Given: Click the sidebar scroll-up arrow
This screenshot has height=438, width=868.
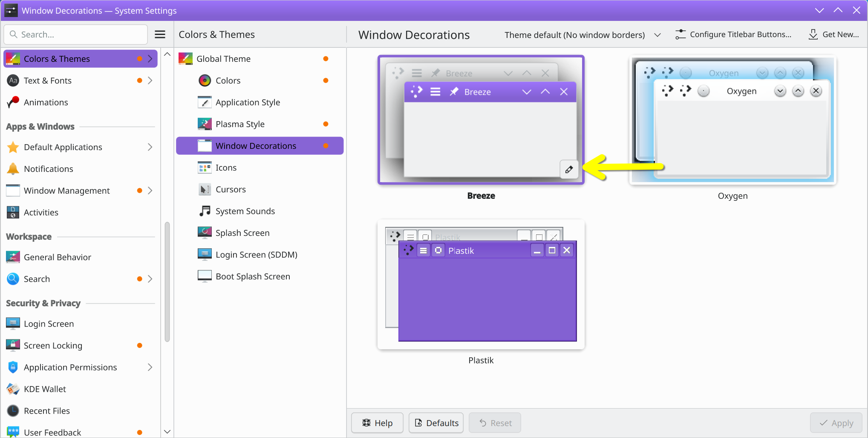Looking at the screenshot, I should click(x=167, y=54).
